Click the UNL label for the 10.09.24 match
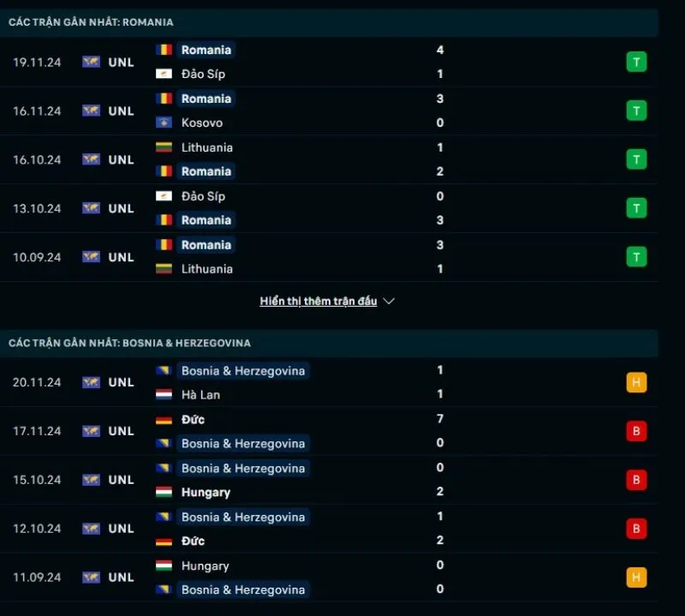The image size is (685, 616). 121,257
